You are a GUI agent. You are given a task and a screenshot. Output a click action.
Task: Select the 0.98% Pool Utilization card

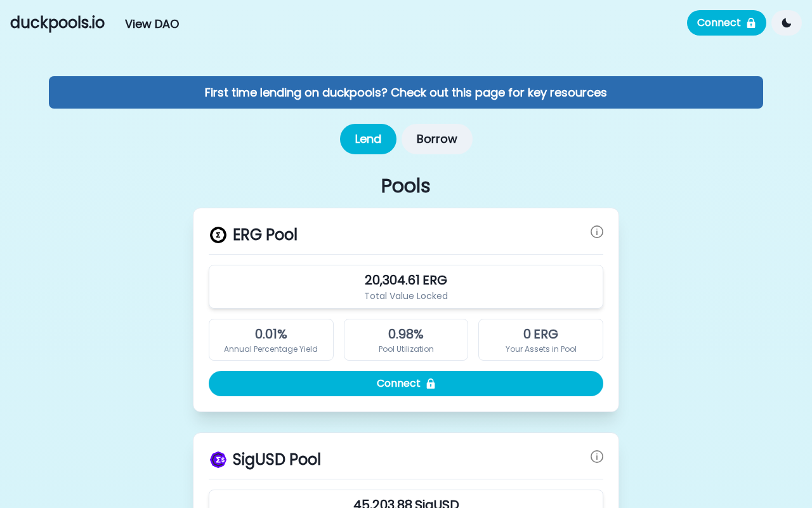(406, 340)
